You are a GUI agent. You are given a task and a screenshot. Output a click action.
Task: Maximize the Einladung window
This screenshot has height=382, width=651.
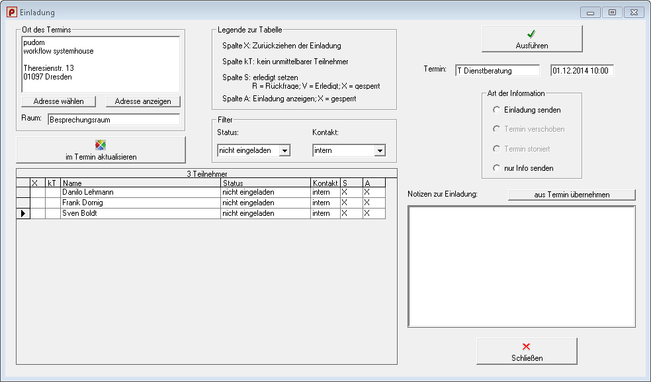(x=612, y=12)
